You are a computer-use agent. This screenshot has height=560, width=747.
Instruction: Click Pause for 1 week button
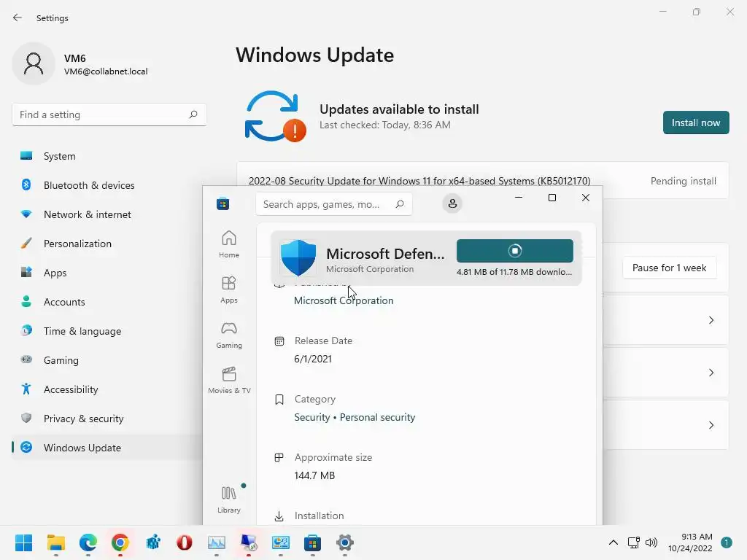[x=669, y=268]
